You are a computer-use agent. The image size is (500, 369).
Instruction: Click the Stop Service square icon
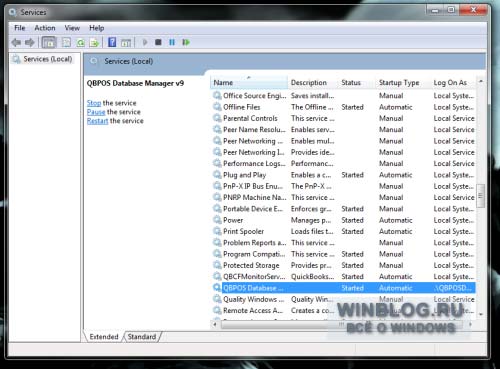pyautogui.click(x=158, y=42)
